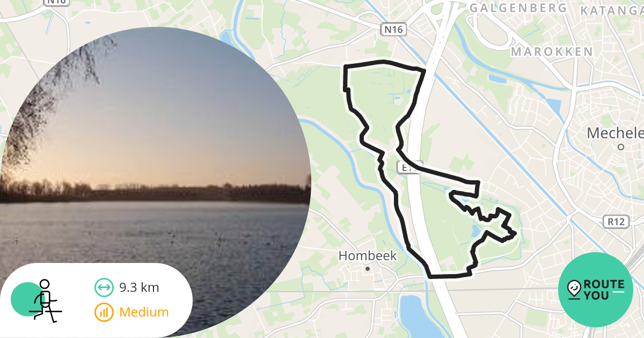Click the Hombeek place name
Screen dimensions: 644x338
368,256
